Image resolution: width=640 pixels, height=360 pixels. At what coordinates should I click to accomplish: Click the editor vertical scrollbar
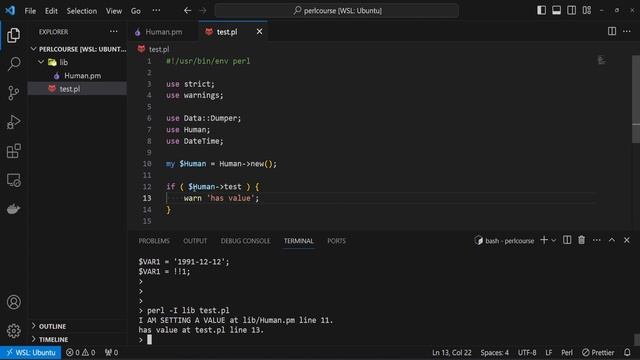click(x=636, y=99)
